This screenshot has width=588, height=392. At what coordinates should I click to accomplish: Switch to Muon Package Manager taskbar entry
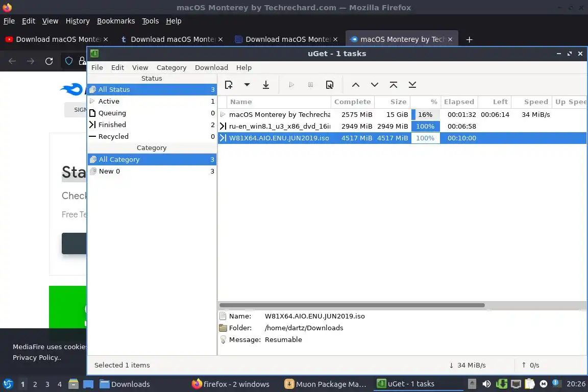pyautogui.click(x=326, y=384)
